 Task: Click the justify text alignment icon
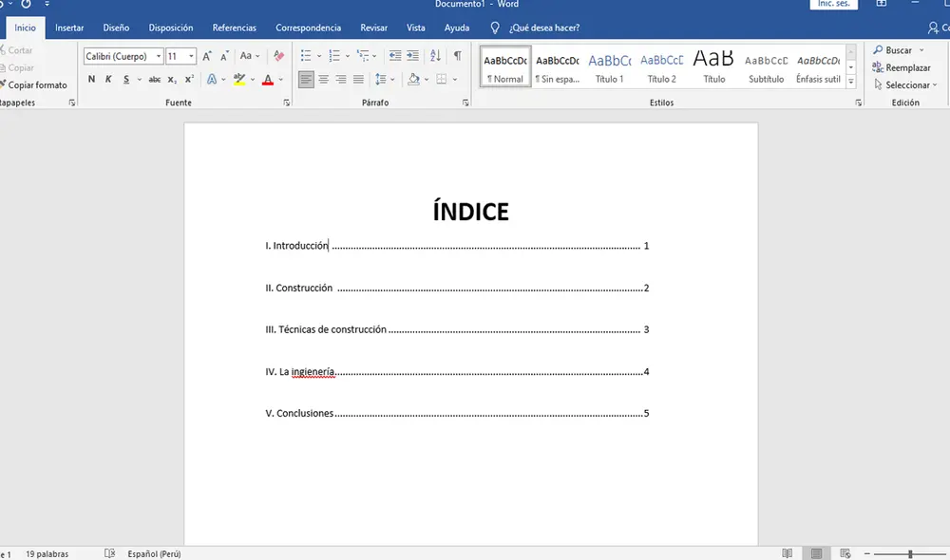[358, 80]
